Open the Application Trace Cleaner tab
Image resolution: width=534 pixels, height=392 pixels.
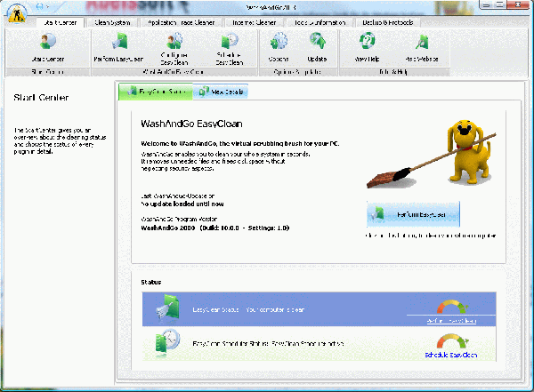pos(182,23)
